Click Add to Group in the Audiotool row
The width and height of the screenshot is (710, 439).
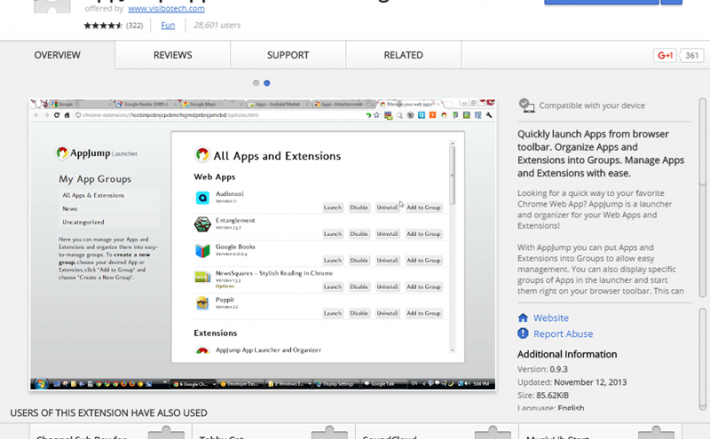point(423,207)
